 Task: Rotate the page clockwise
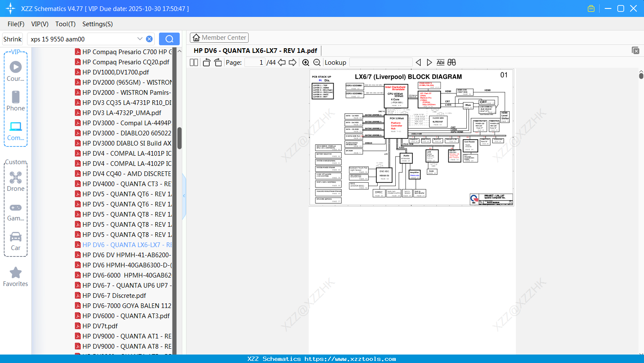pyautogui.click(x=218, y=63)
